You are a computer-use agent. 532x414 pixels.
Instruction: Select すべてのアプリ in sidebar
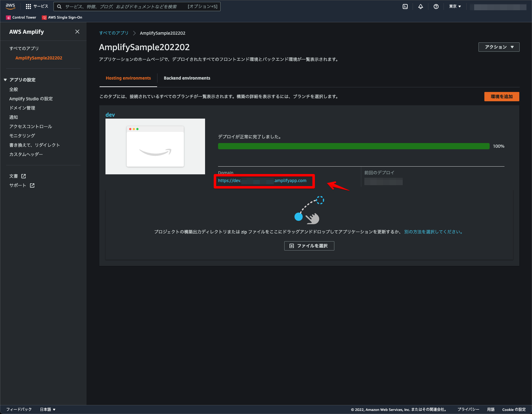(24, 48)
